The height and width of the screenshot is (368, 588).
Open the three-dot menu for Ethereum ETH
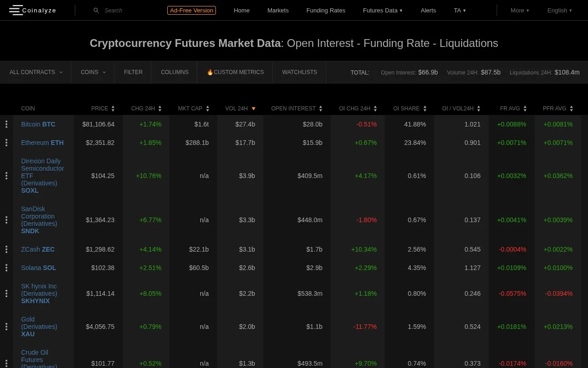click(6, 143)
